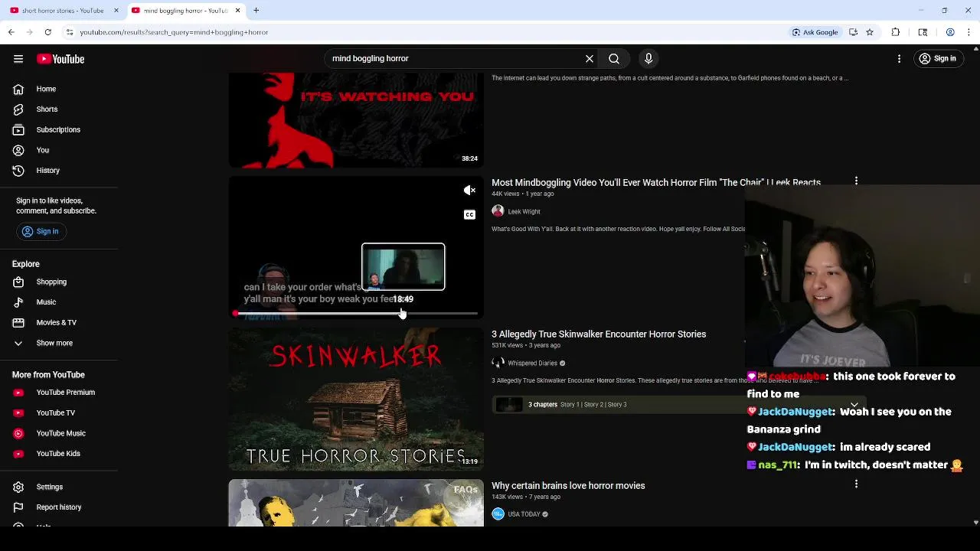Open Subscriptions in the sidebar
Image resolution: width=980 pixels, height=551 pixels.
click(x=59, y=129)
